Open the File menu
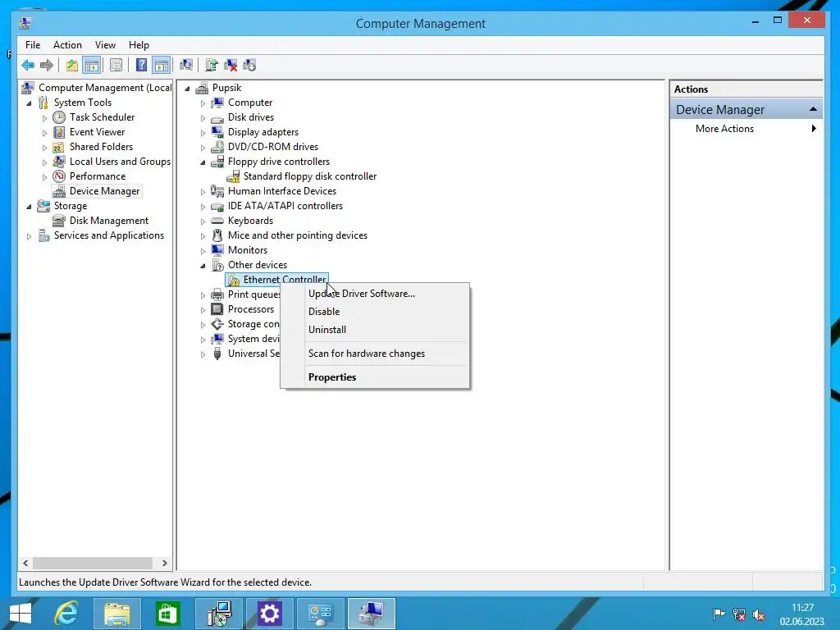The width and height of the screenshot is (840, 630). pos(33,45)
